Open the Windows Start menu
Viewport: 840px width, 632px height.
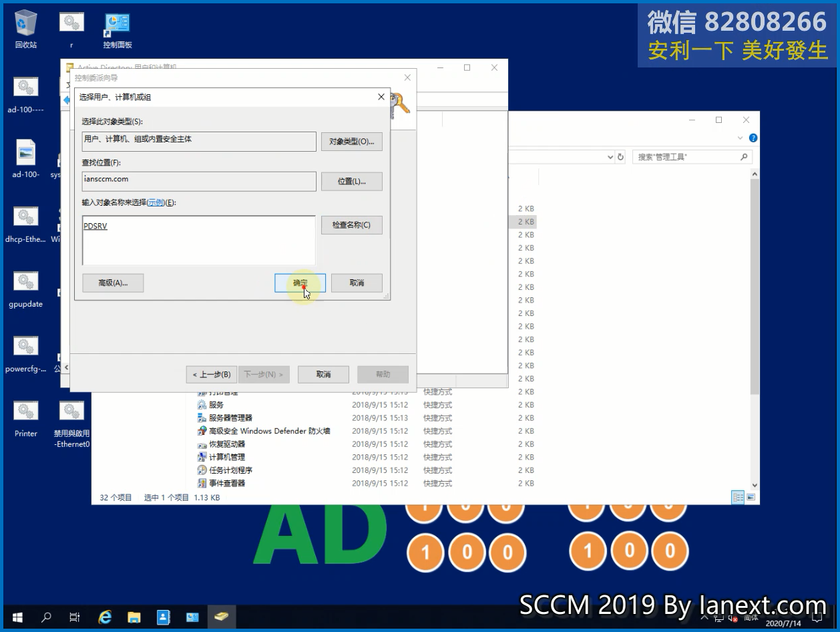point(17,617)
